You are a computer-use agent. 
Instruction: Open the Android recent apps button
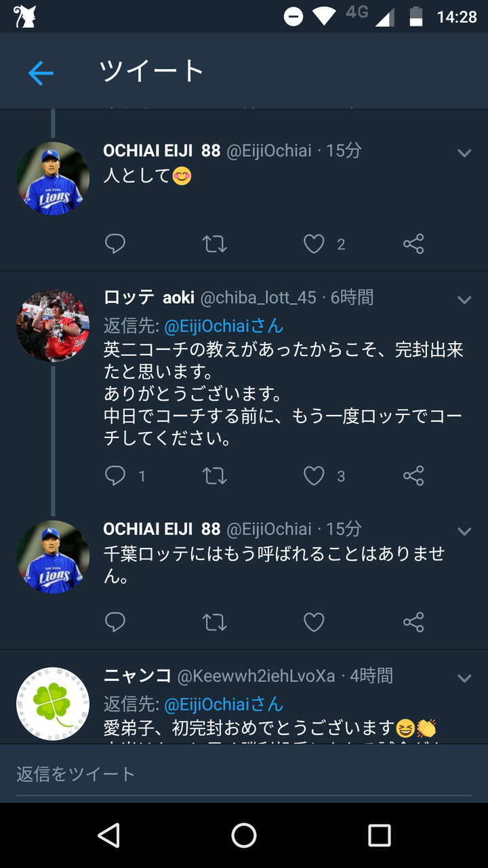tap(379, 835)
